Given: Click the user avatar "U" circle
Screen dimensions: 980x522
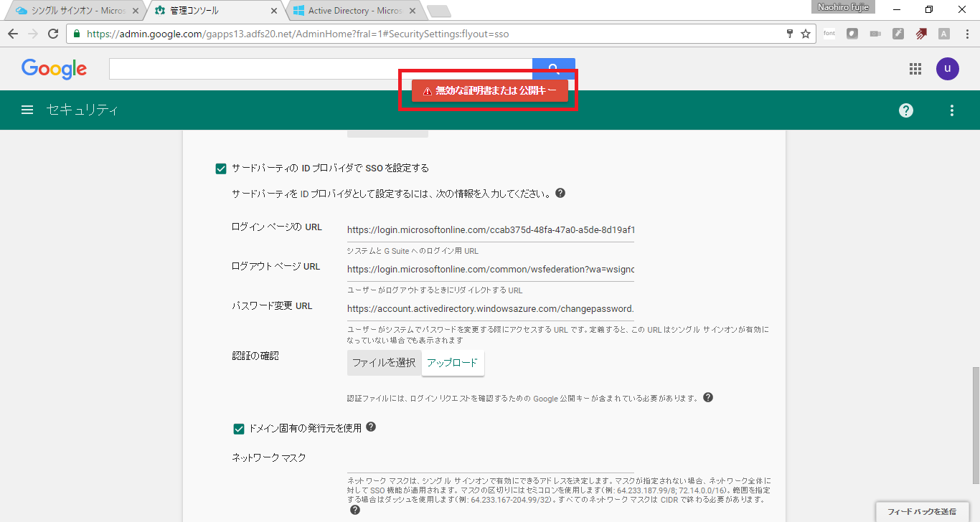Looking at the screenshot, I should tap(947, 68).
